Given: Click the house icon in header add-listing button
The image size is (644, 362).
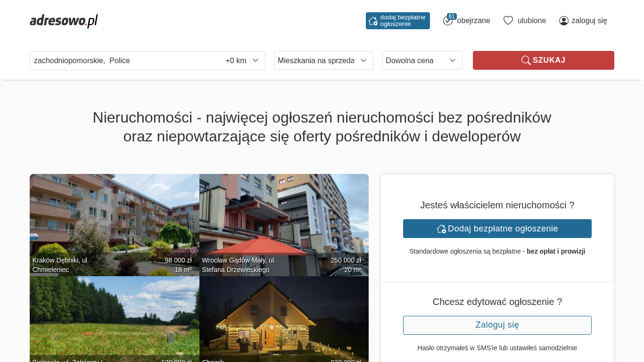Looking at the screenshot, I should pyautogui.click(x=373, y=21).
